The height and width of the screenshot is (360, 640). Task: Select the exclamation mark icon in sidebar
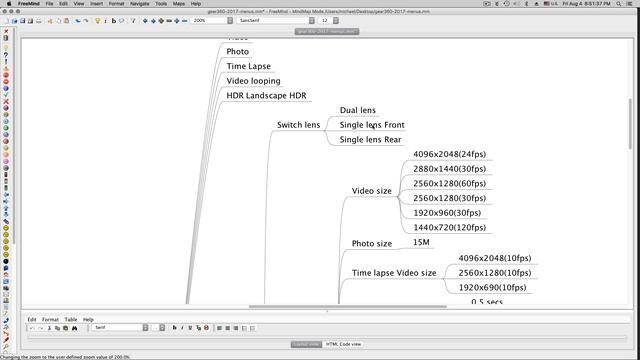(x=6, y=62)
